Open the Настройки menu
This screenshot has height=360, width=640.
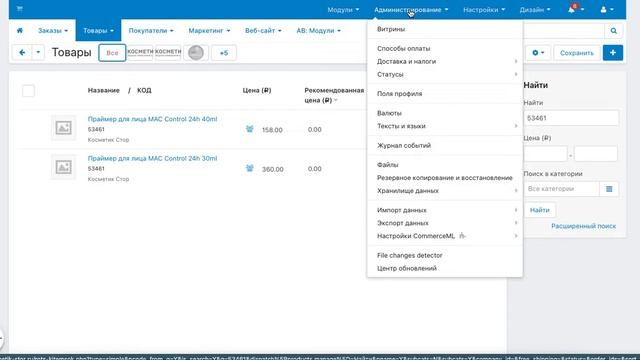click(x=484, y=9)
